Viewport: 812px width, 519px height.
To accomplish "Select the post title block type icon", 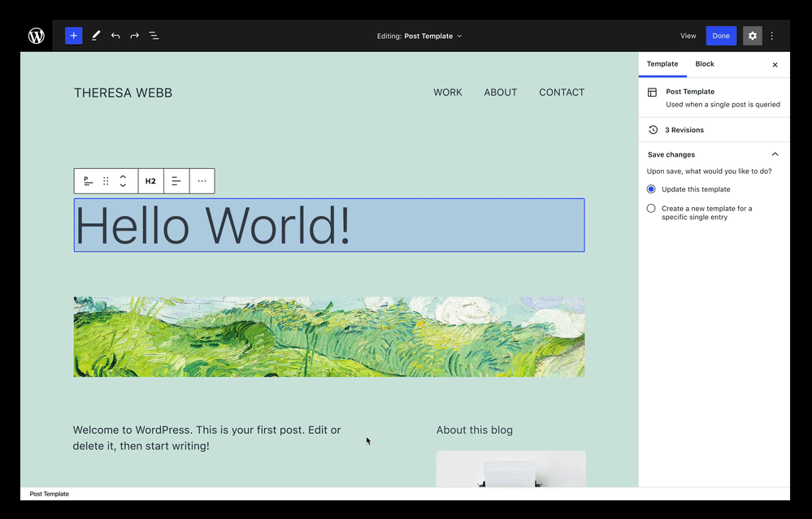I will pyautogui.click(x=88, y=181).
